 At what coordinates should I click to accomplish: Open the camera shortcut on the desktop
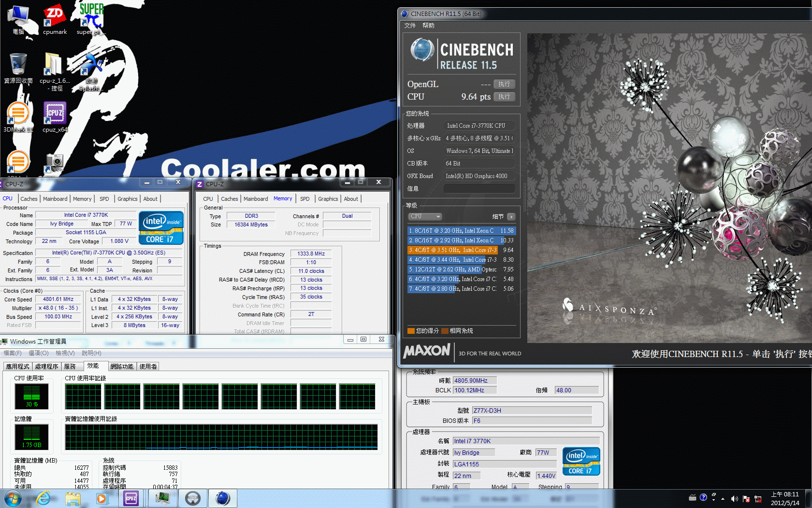pos(55,164)
